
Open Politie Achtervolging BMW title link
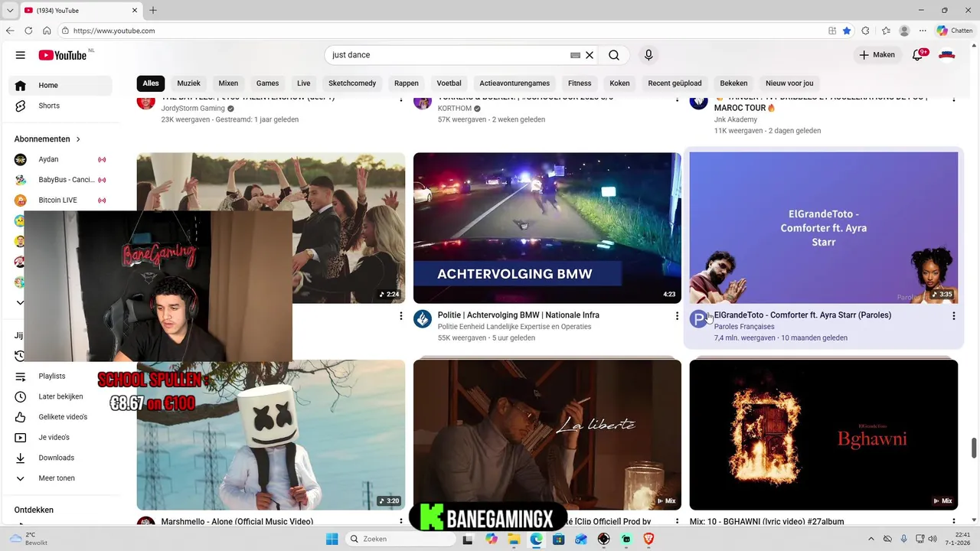518,315
